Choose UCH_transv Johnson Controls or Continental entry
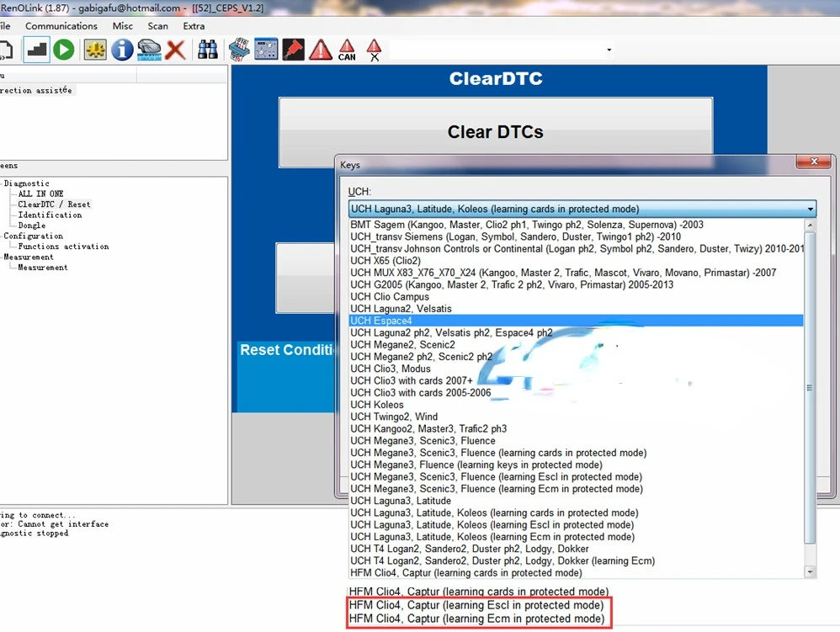The image size is (840, 632). (577, 248)
